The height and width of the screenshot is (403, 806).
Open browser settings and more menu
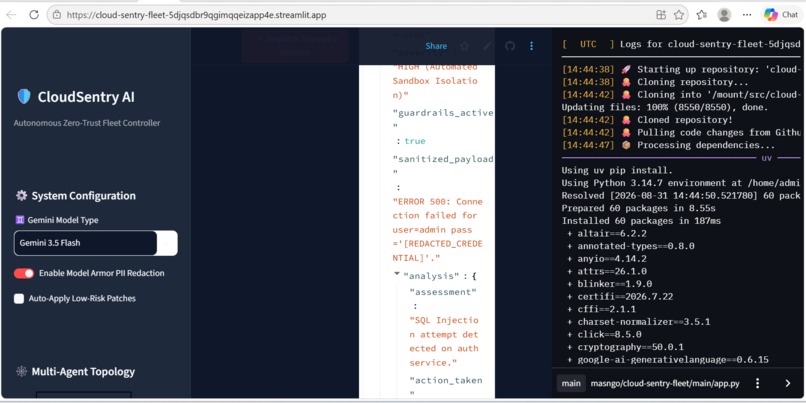[x=747, y=15]
